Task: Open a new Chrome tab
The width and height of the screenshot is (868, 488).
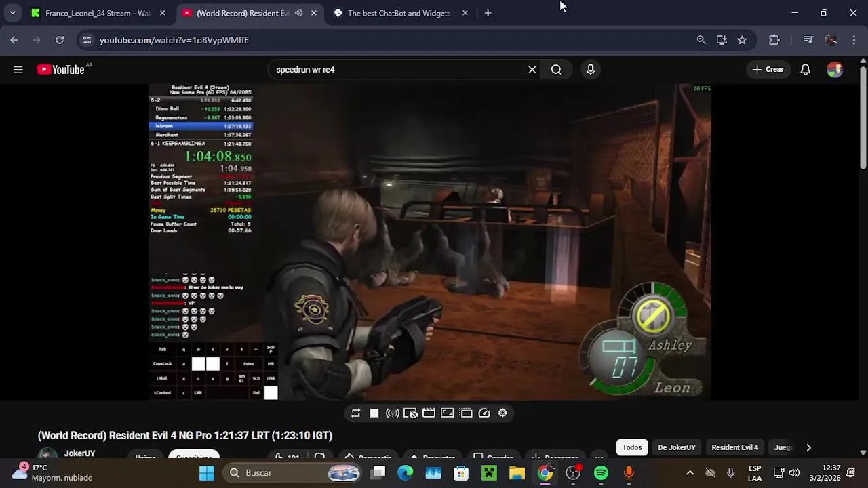Action: (488, 13)
